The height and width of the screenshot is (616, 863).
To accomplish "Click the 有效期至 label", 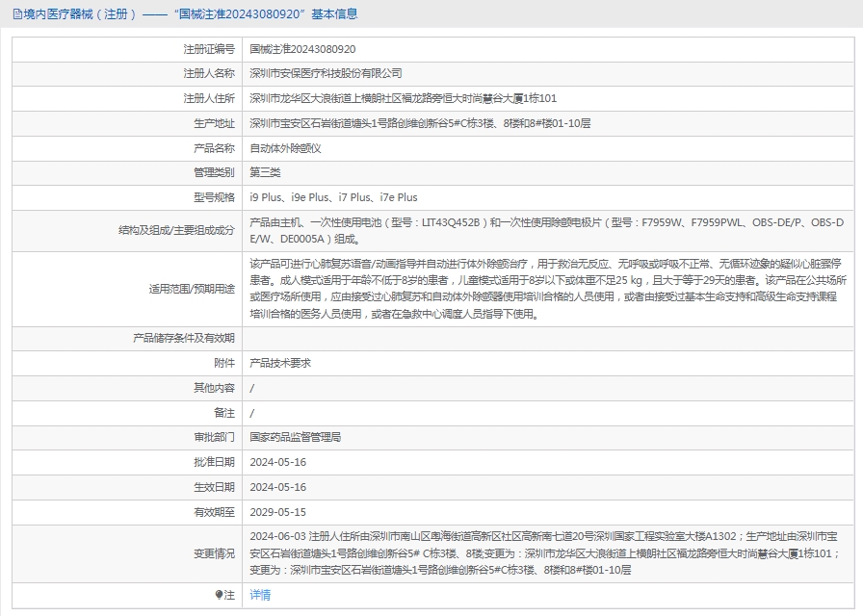I will [214, 512].
